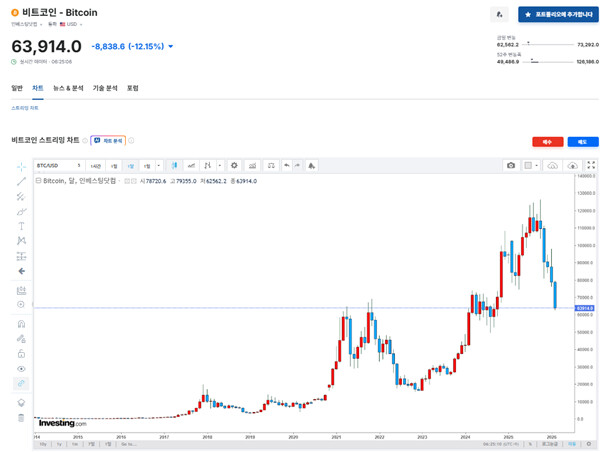This screenshot has width=600, height=452.
Task: Enter fullscreen chart mode
Action: pyautogui.click(x=591, y=165)
